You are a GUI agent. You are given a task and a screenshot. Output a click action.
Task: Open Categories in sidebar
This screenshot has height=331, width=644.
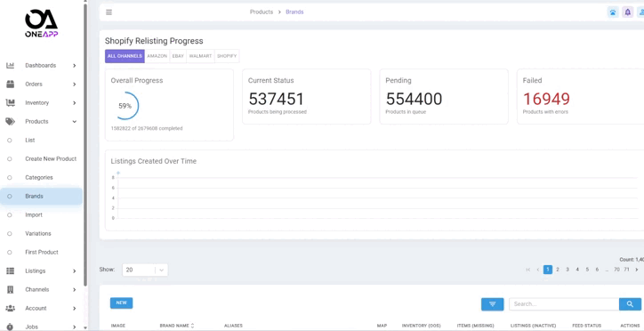[39, 177]
